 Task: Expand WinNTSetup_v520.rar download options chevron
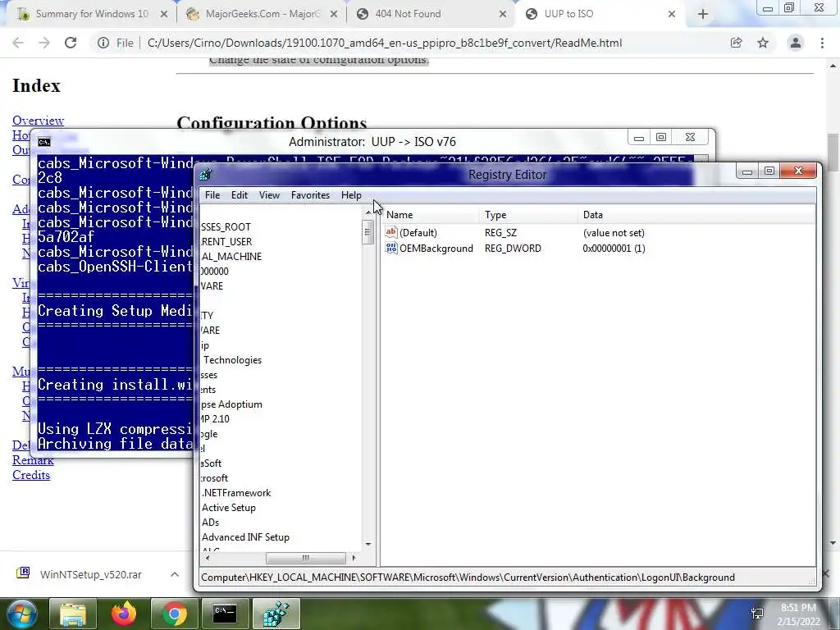pos(175,574)
